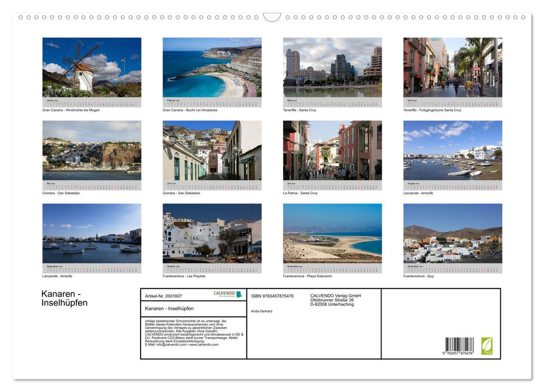This screenshot has height=392, width=544.
Task: Click the May Gomera San Sebastian harbor photo
Action: 92,150
